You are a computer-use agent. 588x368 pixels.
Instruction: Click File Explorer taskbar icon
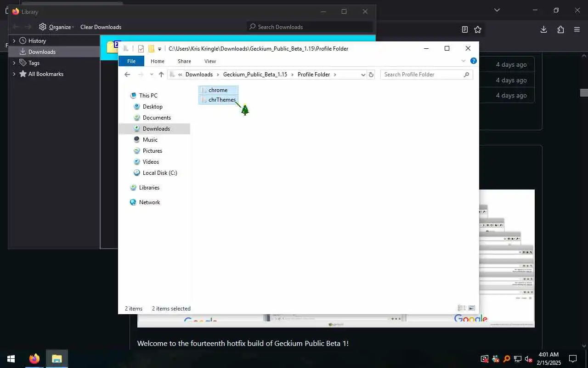coord(57,359)
